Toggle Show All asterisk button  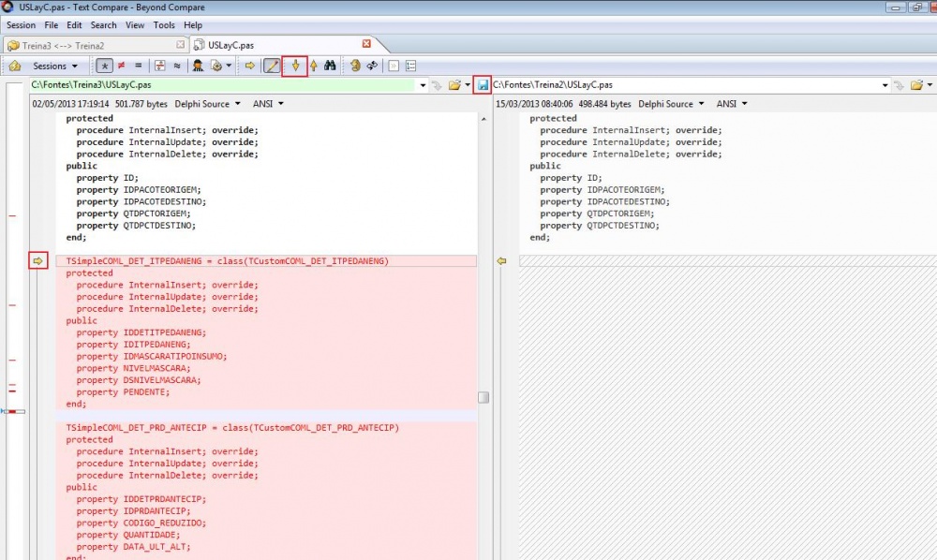point(105,66)
